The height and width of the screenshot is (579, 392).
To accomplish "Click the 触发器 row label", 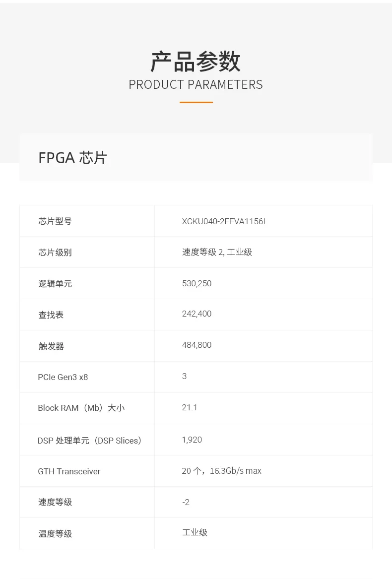I will (51, 346).
